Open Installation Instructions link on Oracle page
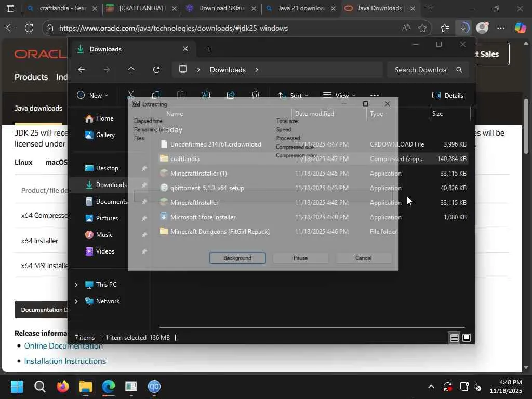Viewport: 532px width, 399px height. tap(65, 361)
